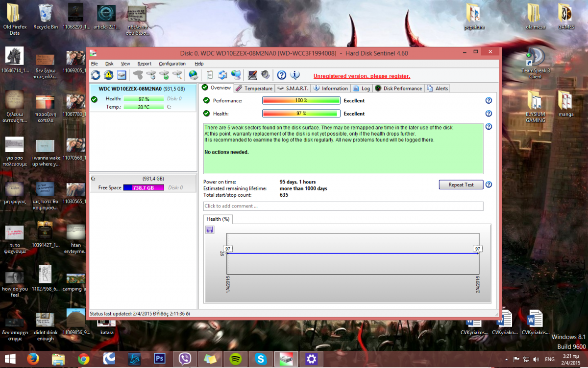Select the Health (%) graph tab
Viewport: 588px width, 368px height.
point(218,219)
